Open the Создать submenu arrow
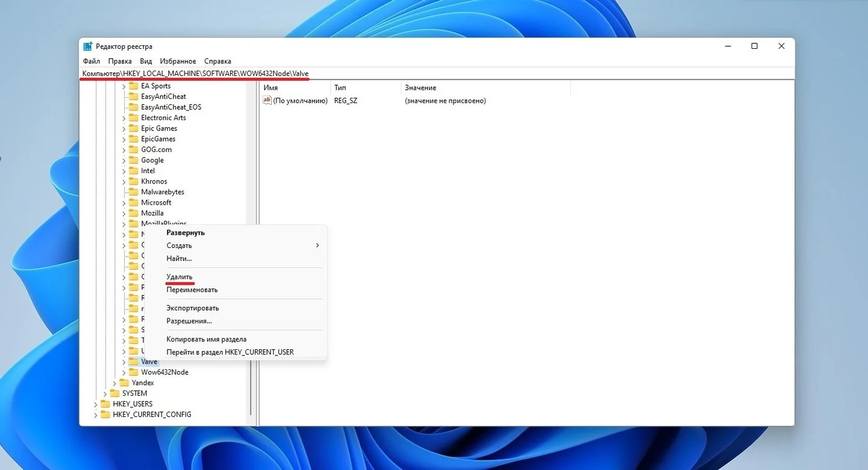Image resolution: width=868 pixels, height=470 pixels. [x=318, y=246]
